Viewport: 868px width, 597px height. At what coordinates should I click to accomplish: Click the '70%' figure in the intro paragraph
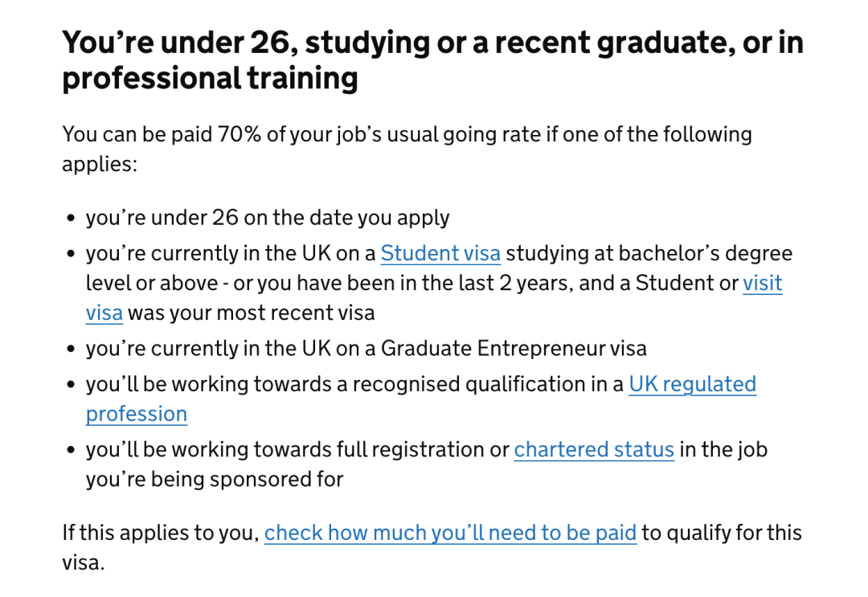click(x=239, y=134)
